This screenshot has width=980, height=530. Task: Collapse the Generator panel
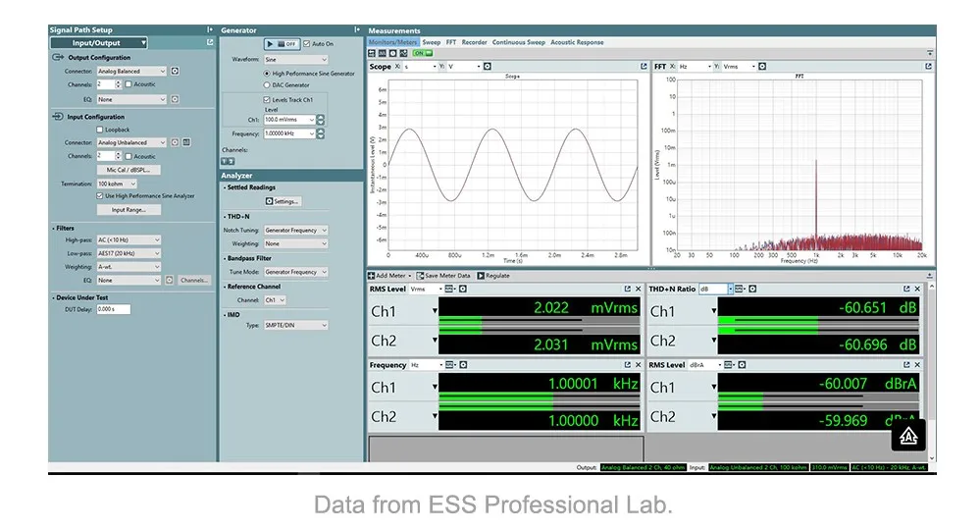pyautogui.click(x=357, y=29)
